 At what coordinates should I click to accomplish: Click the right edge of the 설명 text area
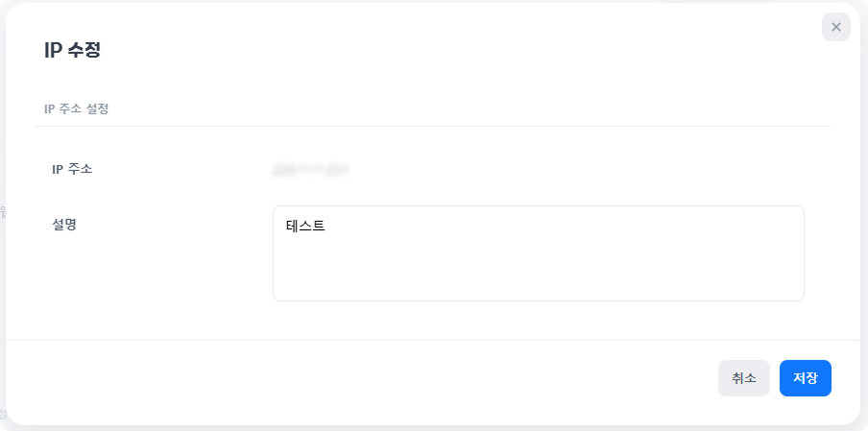click(x=802, y=252)
